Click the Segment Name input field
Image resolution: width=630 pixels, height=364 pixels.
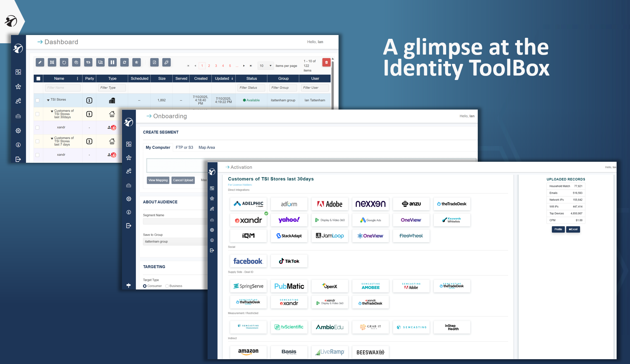tap(175, 221)
